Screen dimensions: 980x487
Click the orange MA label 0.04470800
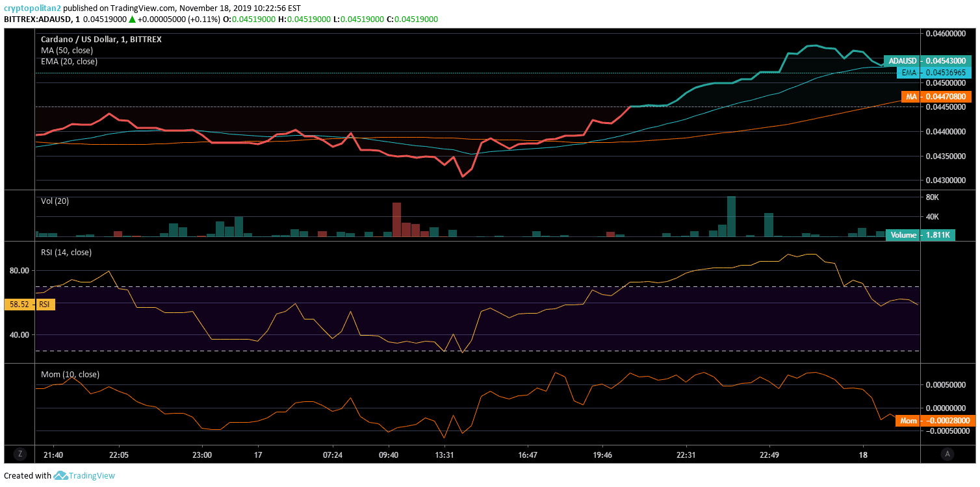(x=936, y=97)
